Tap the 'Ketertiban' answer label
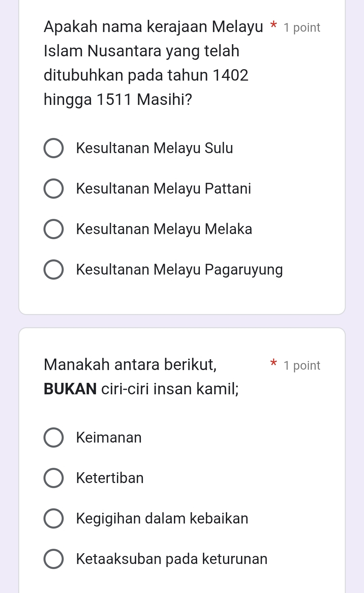The height and width of the screenshot is (593, 364). pos(110,478)
